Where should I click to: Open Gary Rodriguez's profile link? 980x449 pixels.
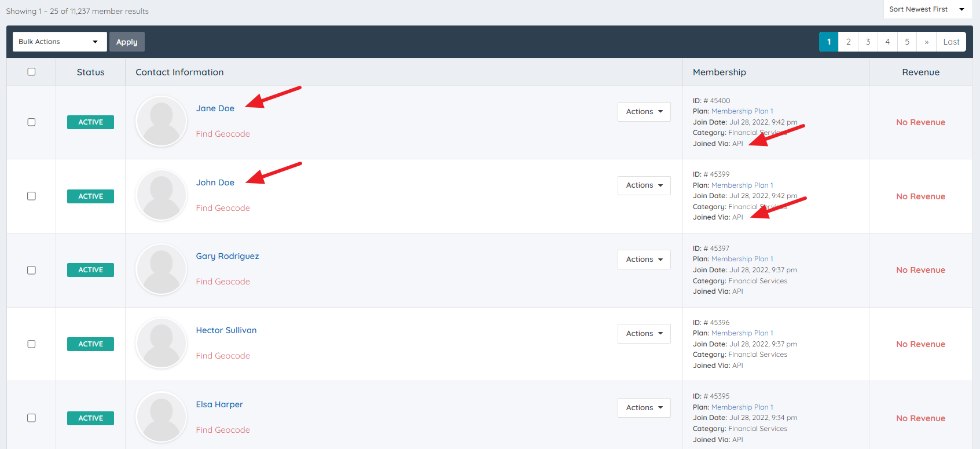click(227, 256)
